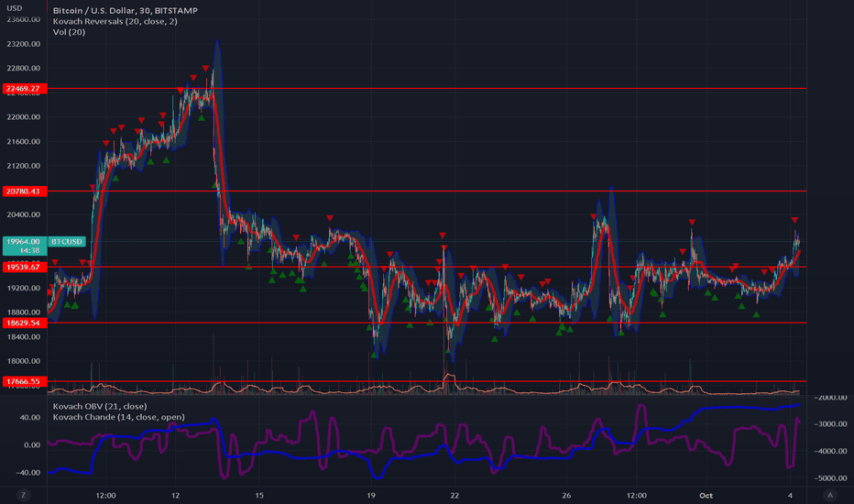Select the Kovach Chande indicator legend
The width and height of the screenshot is (854, 504).
119,417
